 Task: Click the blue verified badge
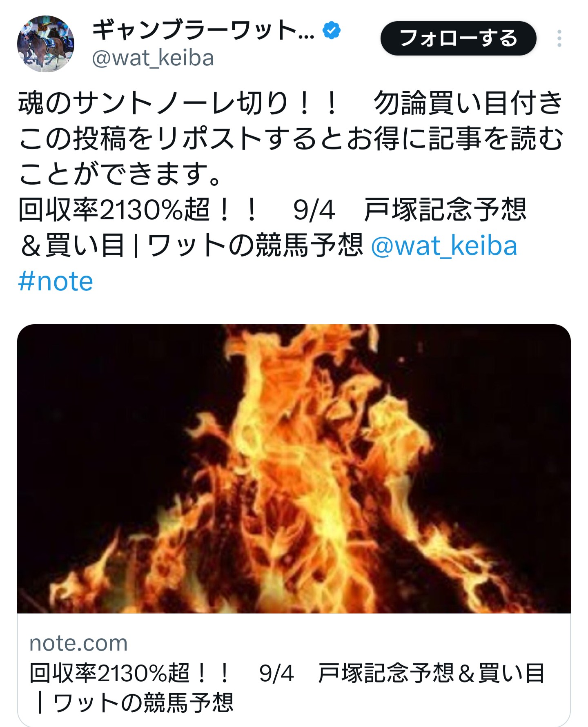(332, 30)
